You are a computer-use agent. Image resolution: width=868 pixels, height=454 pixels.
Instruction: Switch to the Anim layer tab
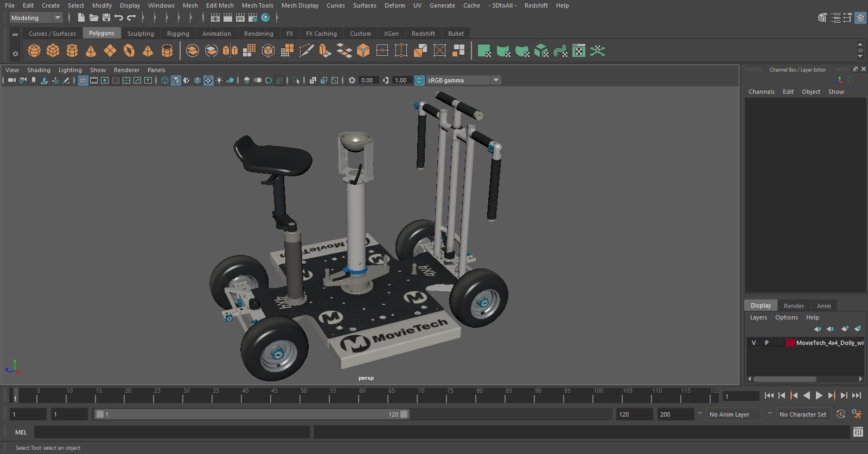824,306
